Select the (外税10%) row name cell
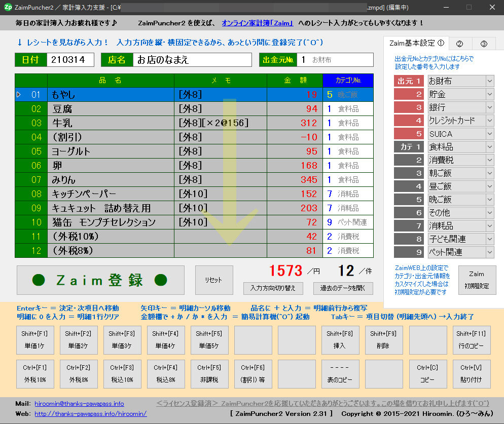 111,237
